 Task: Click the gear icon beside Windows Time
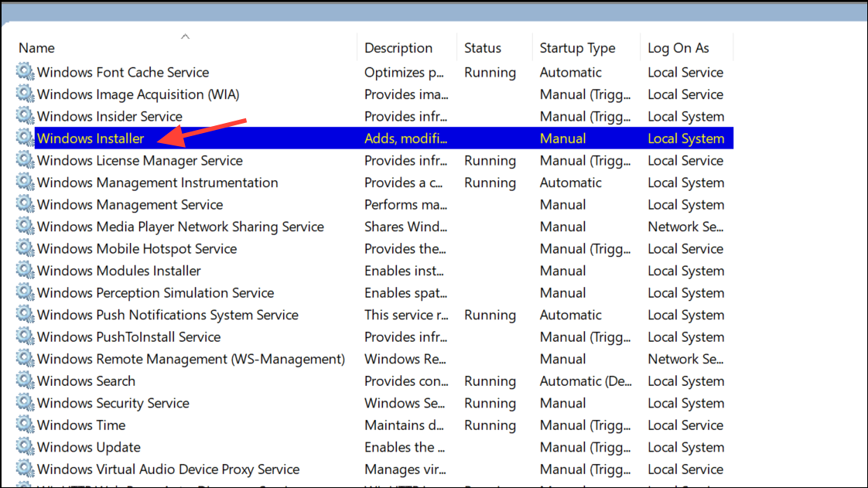tap(25, 425)
